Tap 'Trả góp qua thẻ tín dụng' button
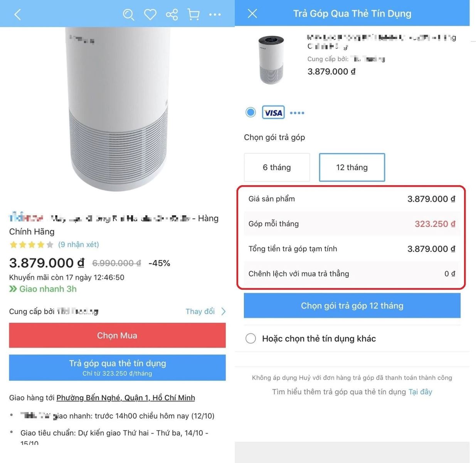 point(117,368)
